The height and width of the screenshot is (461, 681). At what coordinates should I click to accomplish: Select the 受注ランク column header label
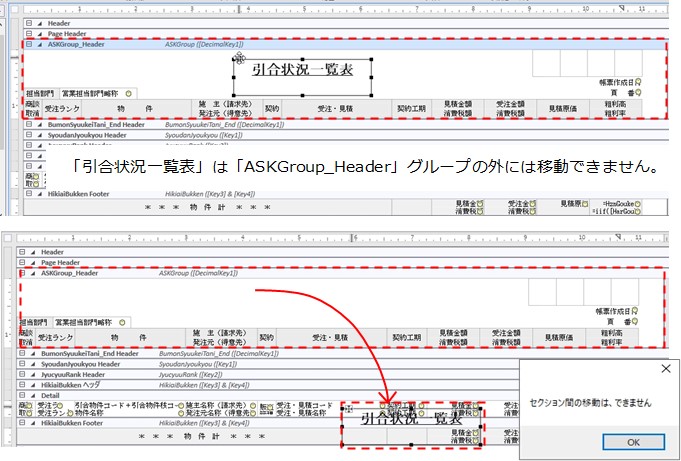[x=61, y=107]
